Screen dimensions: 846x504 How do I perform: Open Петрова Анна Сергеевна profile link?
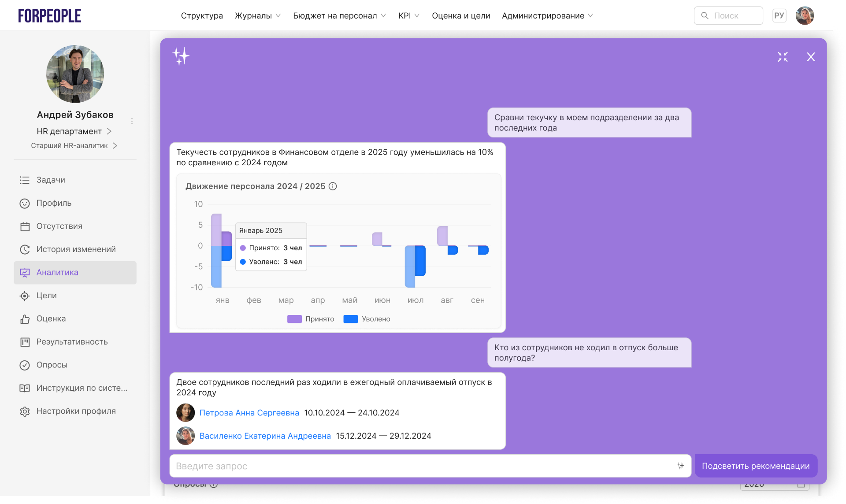tap(249, 413)
